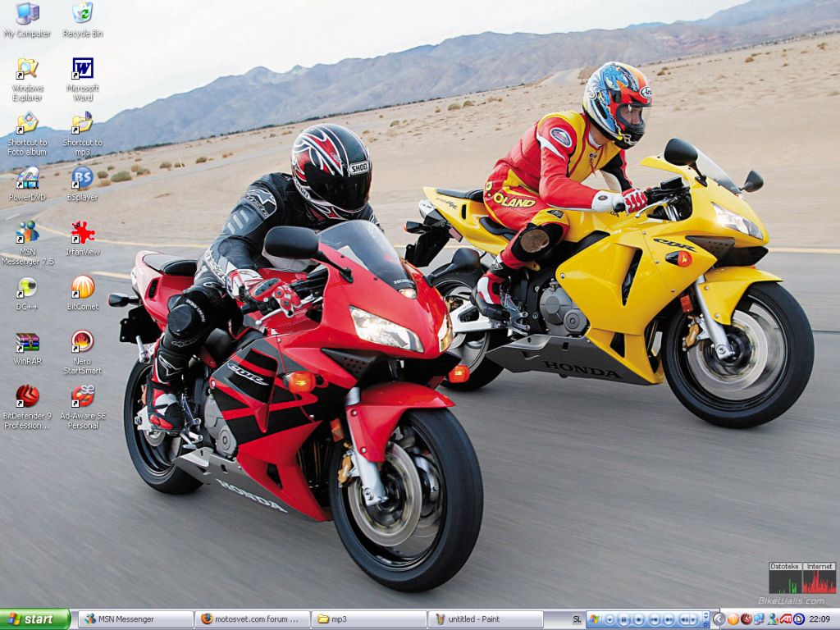Launch IrfanView desktop shortcut
The height and width of the screenshot is (630, 840).
(83, 239)
